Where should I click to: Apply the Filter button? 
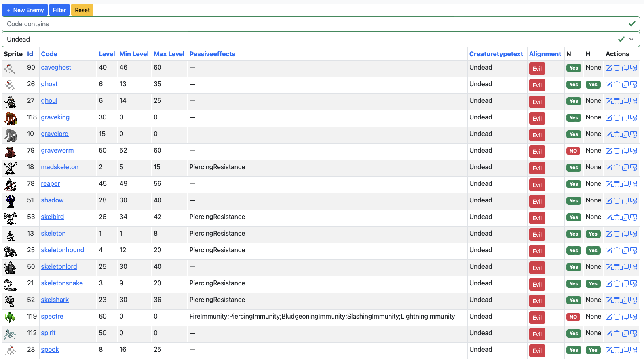click(59, 10)
